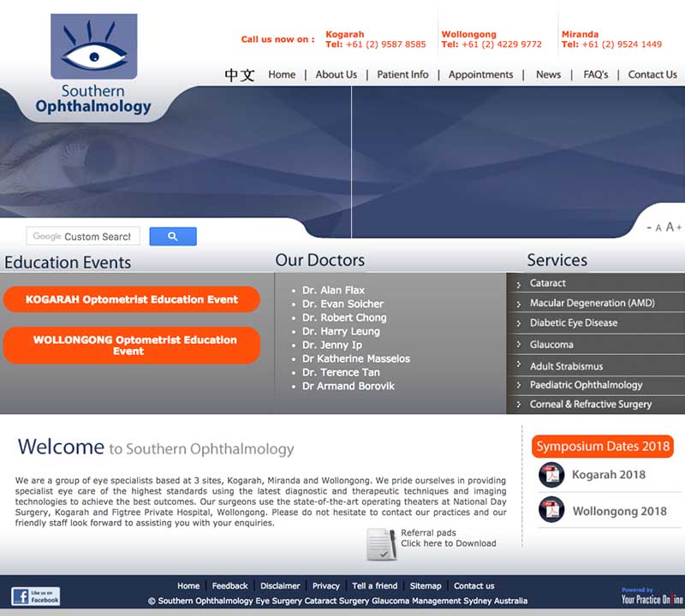Click the Southern Ophthalmology copyright link
This screenshot has height=616, width=685.
tap(337, 601)
